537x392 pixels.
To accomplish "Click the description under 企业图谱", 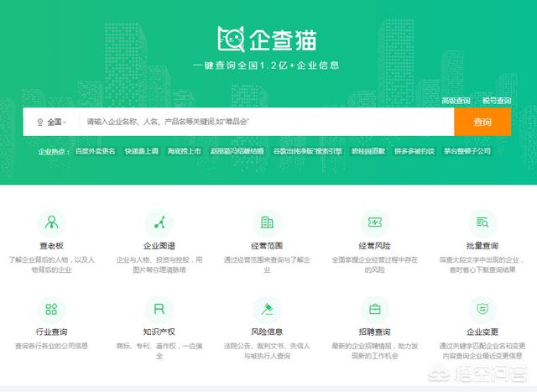I will [x=159, y=264].
